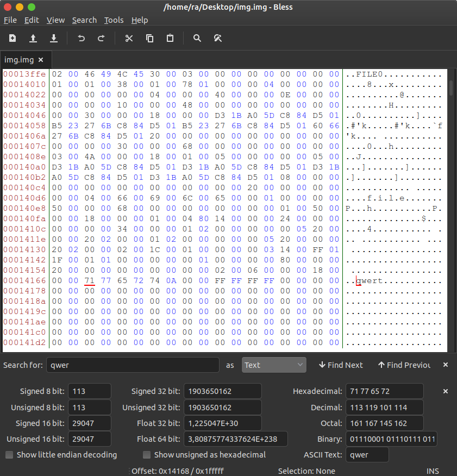This screenshot has height=476, width=457.
Task: Close the conversion table panel
Action: (x=446, y=391)
